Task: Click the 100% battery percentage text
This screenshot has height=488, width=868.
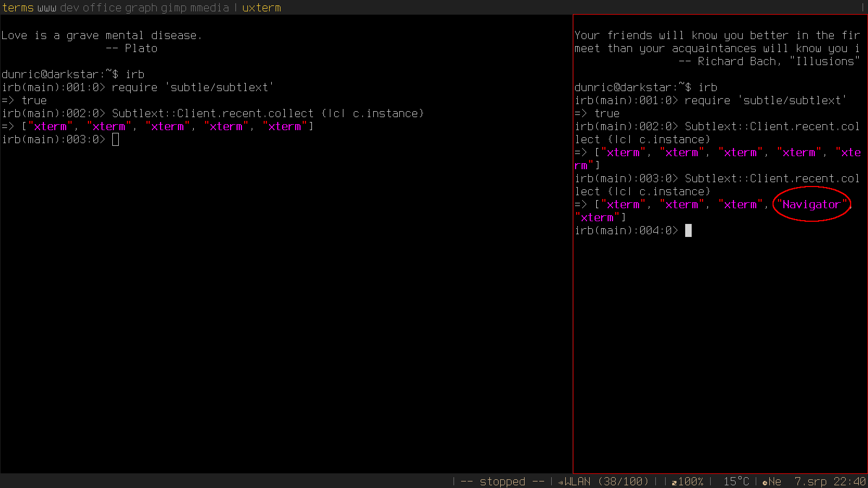Action: coord(691,481)
